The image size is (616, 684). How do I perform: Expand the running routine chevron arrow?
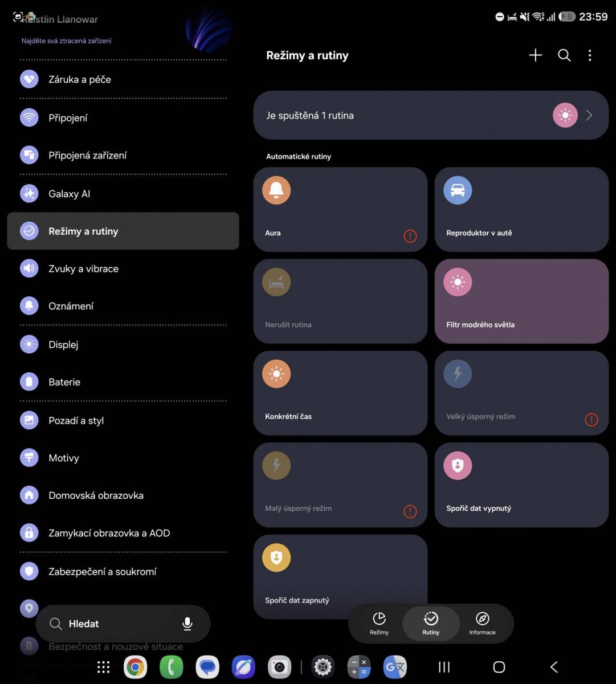tap(589, 115)
